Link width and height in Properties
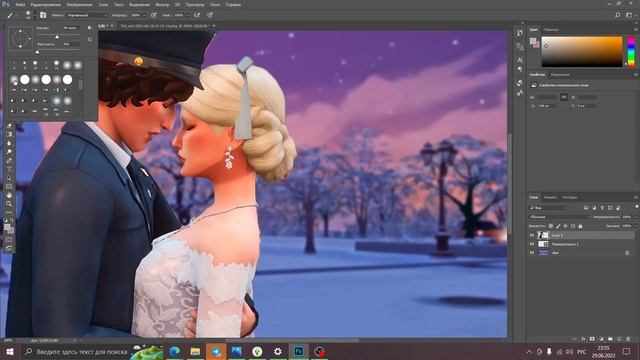 click(564, 97)
